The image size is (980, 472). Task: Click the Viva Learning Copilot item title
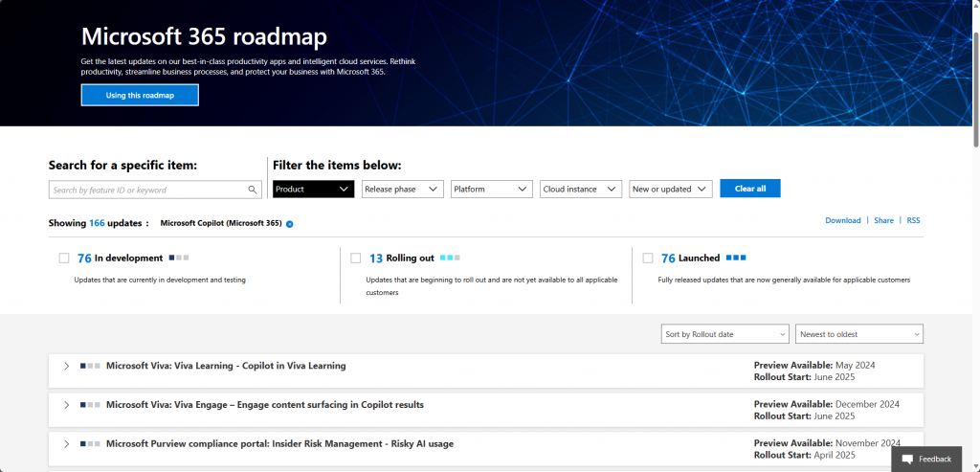[x=226, y=366]
